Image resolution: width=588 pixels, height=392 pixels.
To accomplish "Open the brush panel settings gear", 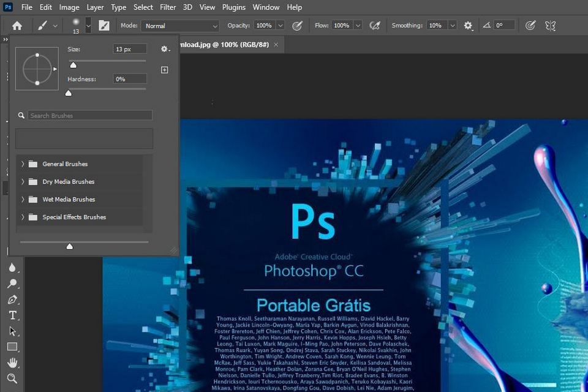I will pos(164,49).
